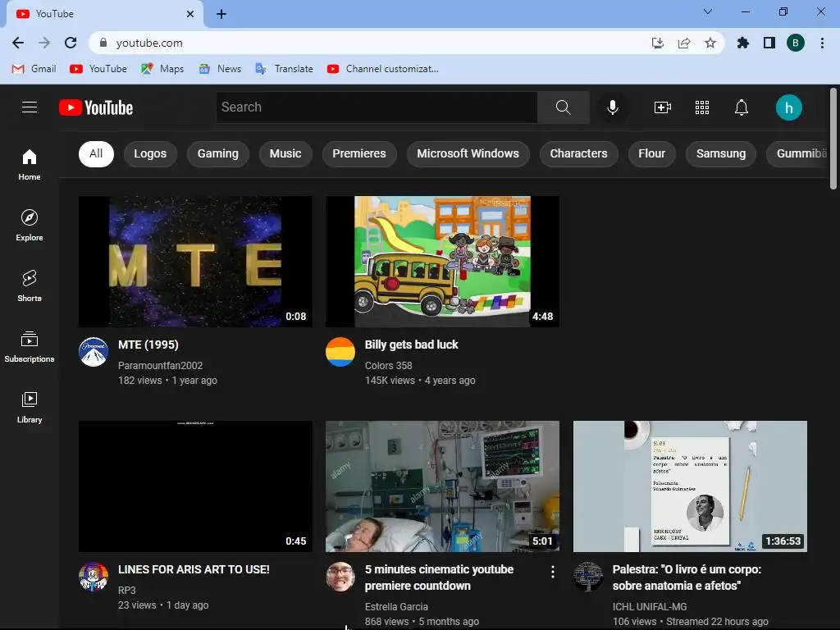Open the Translate bookmark
The image size is (840, 630).
(x=285, y=69)
